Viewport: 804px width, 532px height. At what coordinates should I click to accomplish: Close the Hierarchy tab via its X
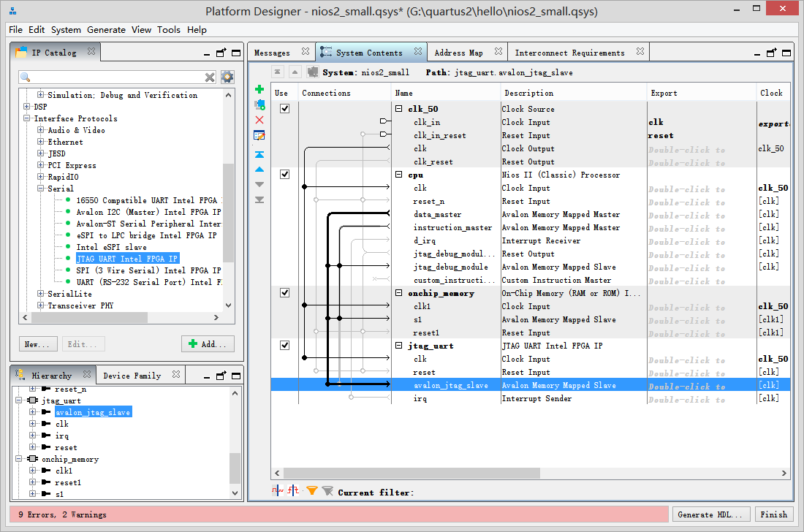87,374
